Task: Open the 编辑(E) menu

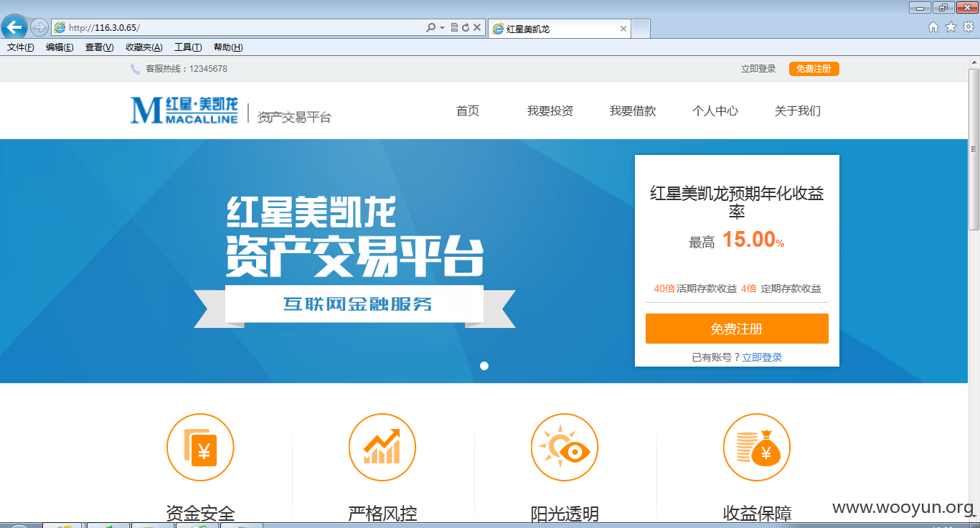Action: (x=60, y=47)
